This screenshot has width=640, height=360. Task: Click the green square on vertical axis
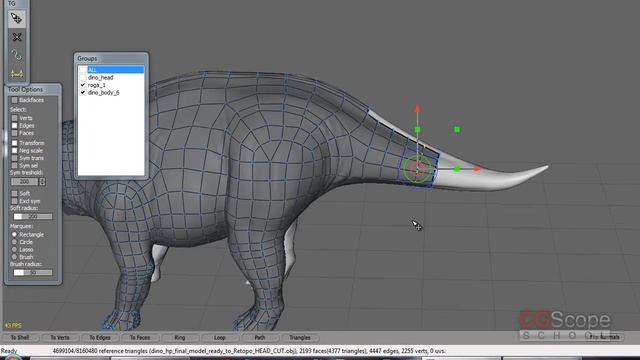tap(417, 130)
